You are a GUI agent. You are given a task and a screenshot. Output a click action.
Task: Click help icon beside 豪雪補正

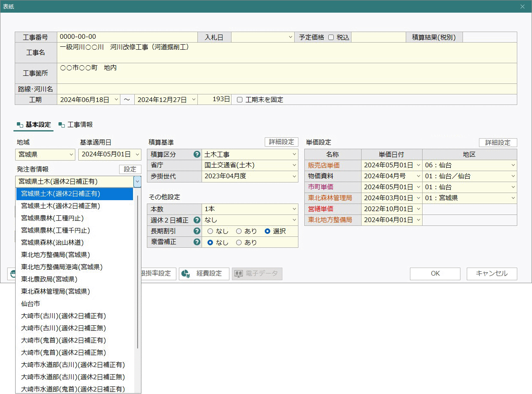coord(197,242)
